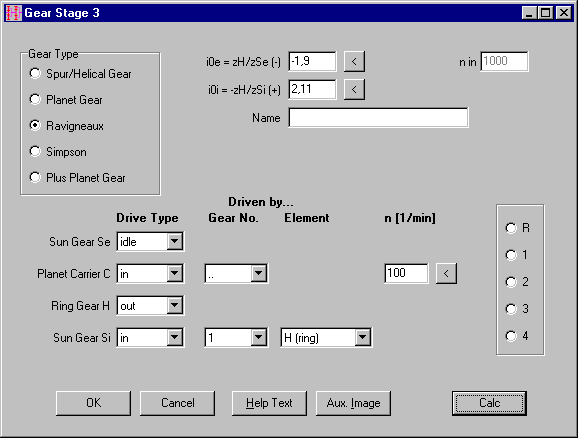
Task: Choose the Planet Gear type
Action: (x=66, y=100)
